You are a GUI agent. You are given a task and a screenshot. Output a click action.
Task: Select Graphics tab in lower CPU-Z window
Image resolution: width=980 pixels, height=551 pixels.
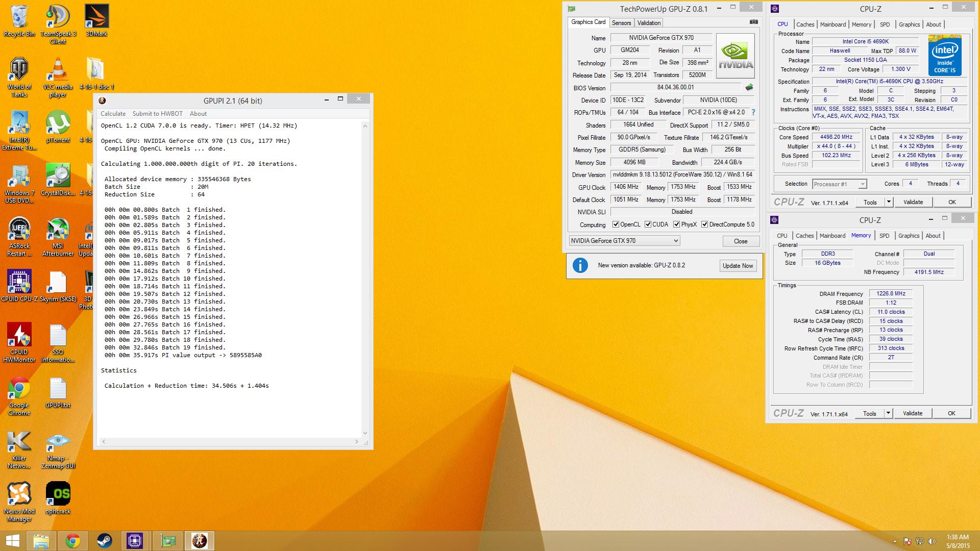click(909, 236)
